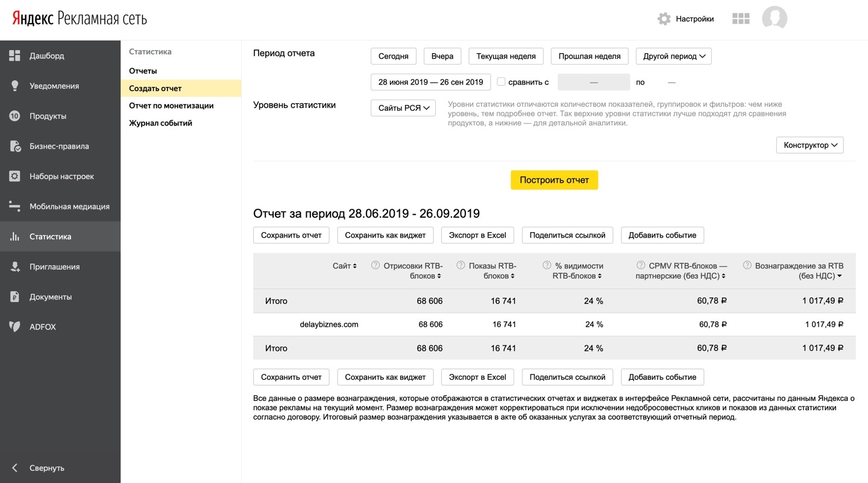Click the upper Экспорт в Excel button
This screenshot has width=868, height=483.
pyautogui.click(x=478, y=235)
